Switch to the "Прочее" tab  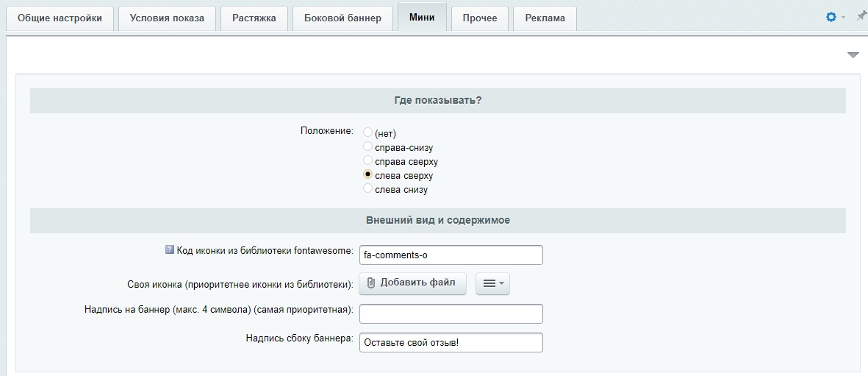[x=479, y=18]
